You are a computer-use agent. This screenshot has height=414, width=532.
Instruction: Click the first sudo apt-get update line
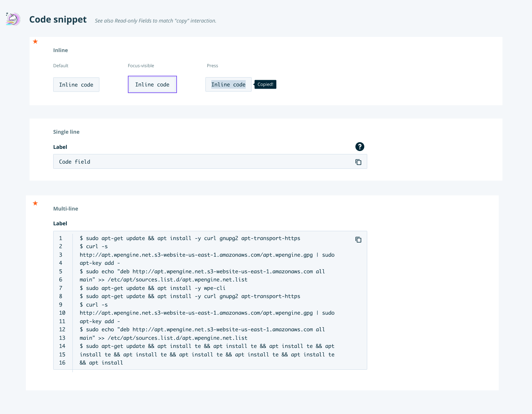tap(190, 238)
